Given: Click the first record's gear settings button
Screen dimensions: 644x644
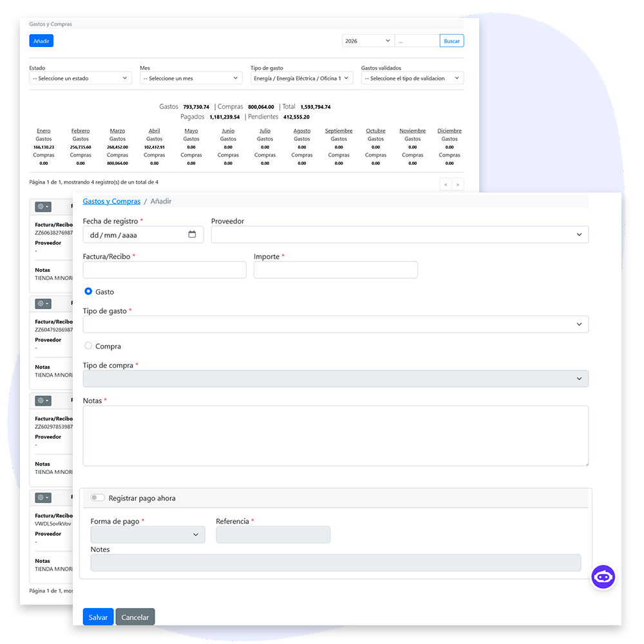Looking at the screenshot, I should [43, 207].
